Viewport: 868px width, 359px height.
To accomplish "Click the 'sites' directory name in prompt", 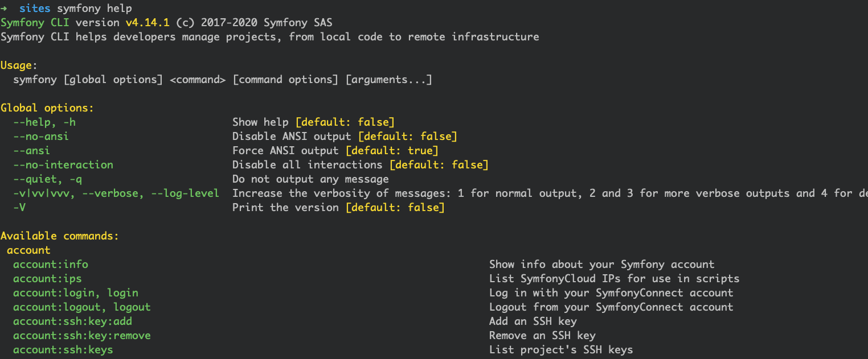I will (35, 9).
